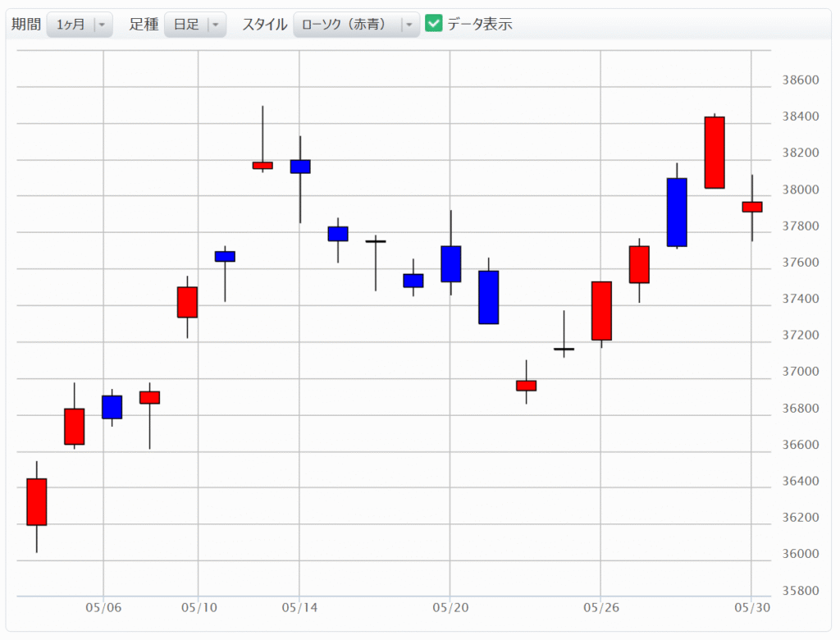Click the 足種 label text
This screenshot has height=640, width=840.
pyautogui.click(x=144, y=24)
